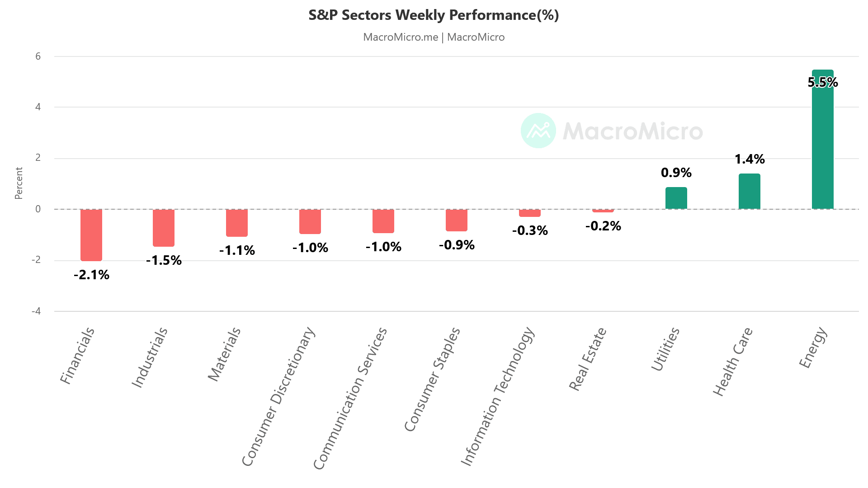Click the 1.4% Health Care data label
This screenshot has height=488, width=868.
(750, 159)
